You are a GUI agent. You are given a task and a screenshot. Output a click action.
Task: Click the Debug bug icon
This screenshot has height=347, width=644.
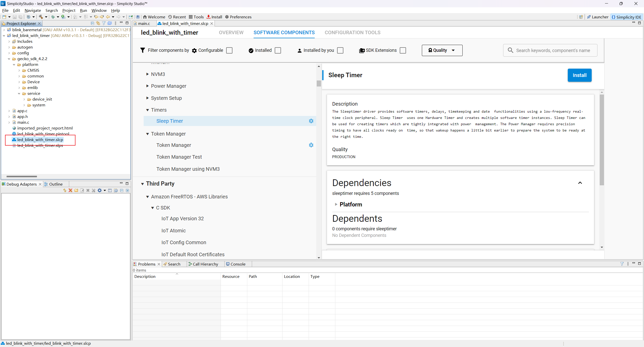click(x=53, y=17)
